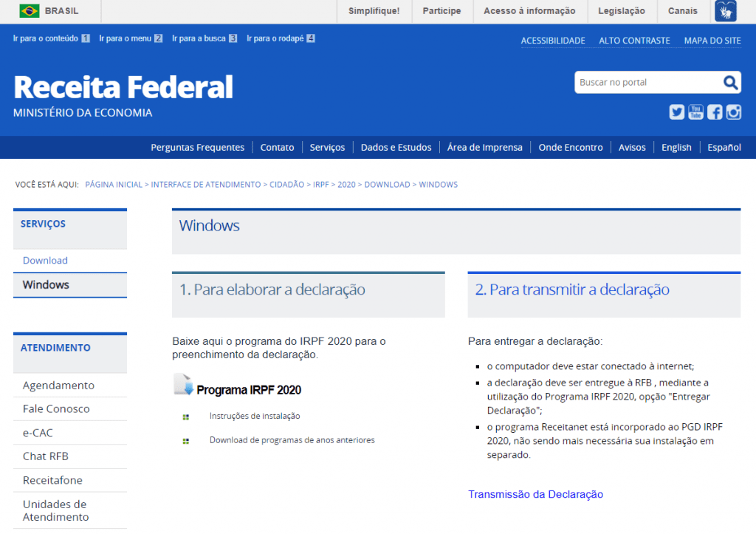The width and height of the screenshot is (756, 534).
Task: Jump via Ir para o menu link
Action: [131, 38]
